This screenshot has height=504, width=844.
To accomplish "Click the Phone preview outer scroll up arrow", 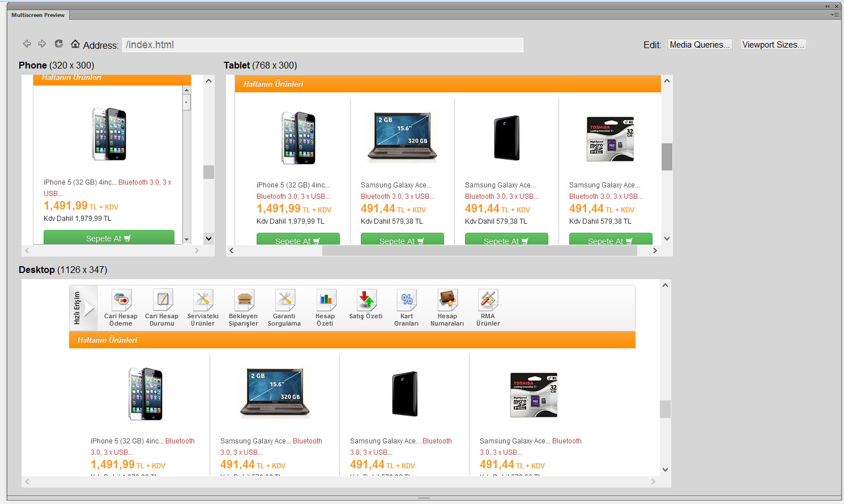I will point(208,81).
